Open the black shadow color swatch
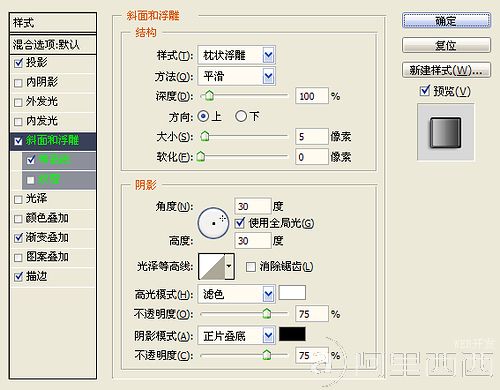The height and width of the screenshot is (390, 500). [x=292, y=334]
